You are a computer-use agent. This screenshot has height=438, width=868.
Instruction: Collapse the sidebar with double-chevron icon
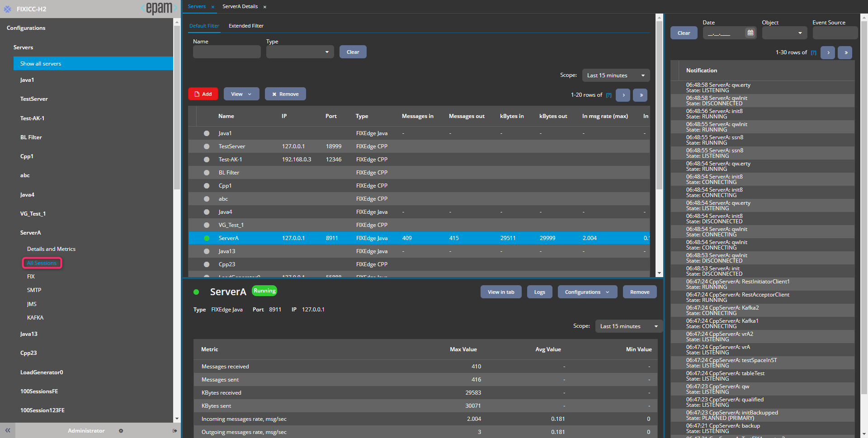coord(8,431)
